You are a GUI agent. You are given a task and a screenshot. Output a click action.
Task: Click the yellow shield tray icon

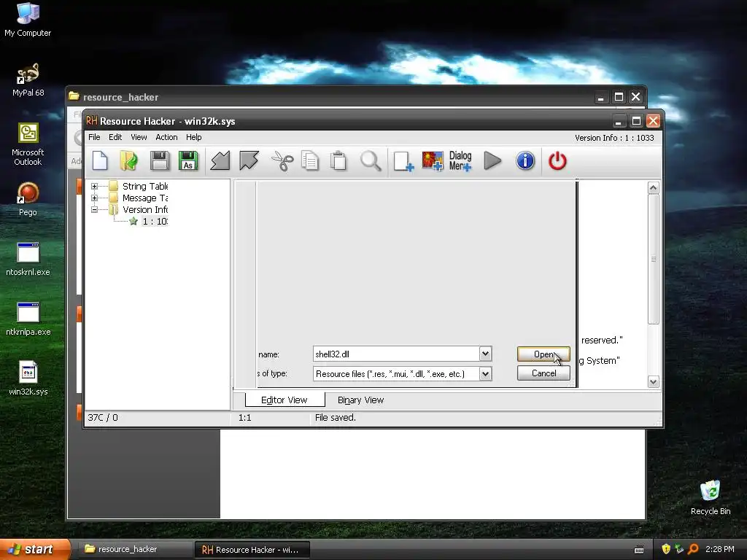tap(666, 549)
